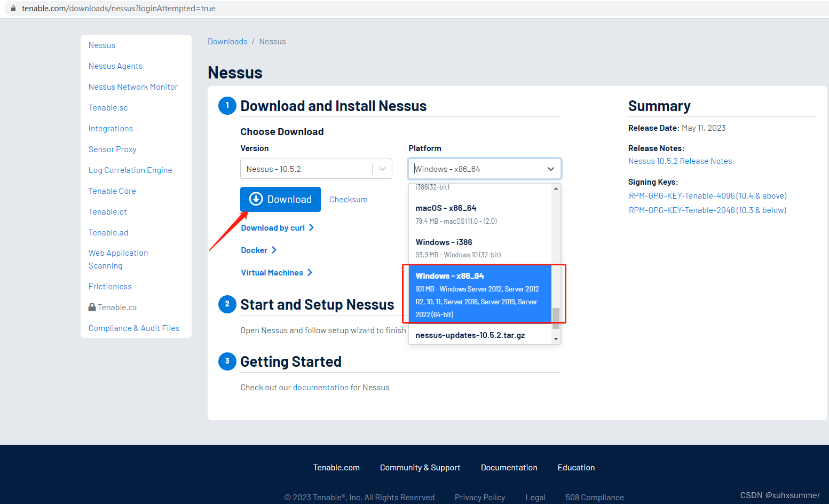The width and height of the screenshot is (829, 504).
Task: Click Community & Support footer link
Action: point(420,468)
